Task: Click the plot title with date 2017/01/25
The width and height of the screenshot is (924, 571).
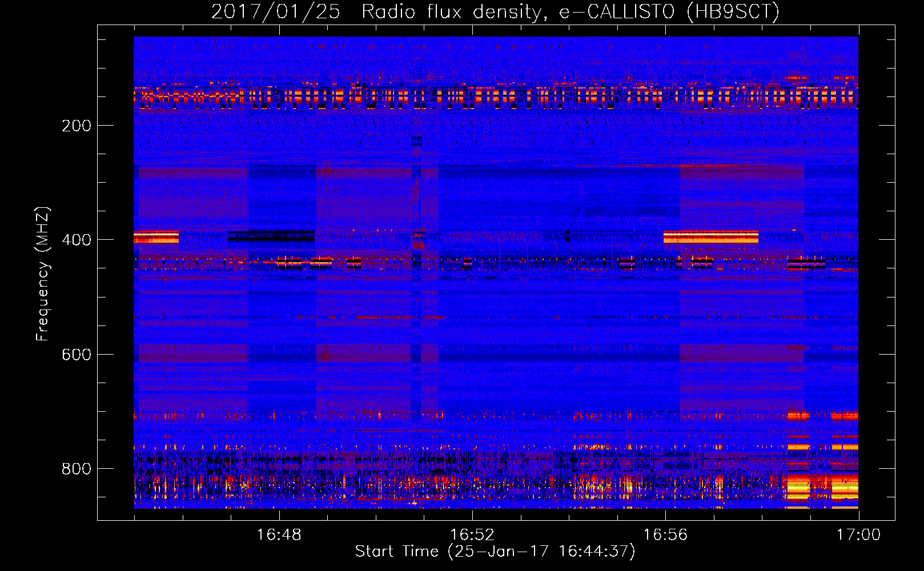Action: pos(495,12)
